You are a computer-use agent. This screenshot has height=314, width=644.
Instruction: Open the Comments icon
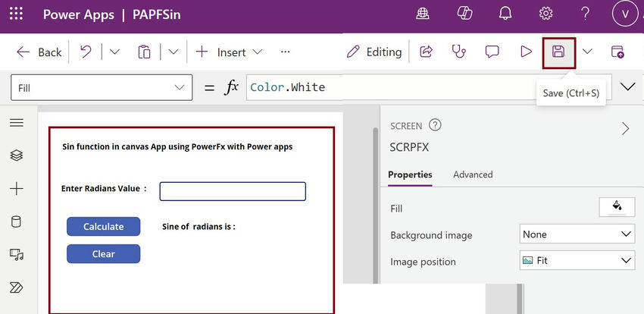tap(492, 52)
